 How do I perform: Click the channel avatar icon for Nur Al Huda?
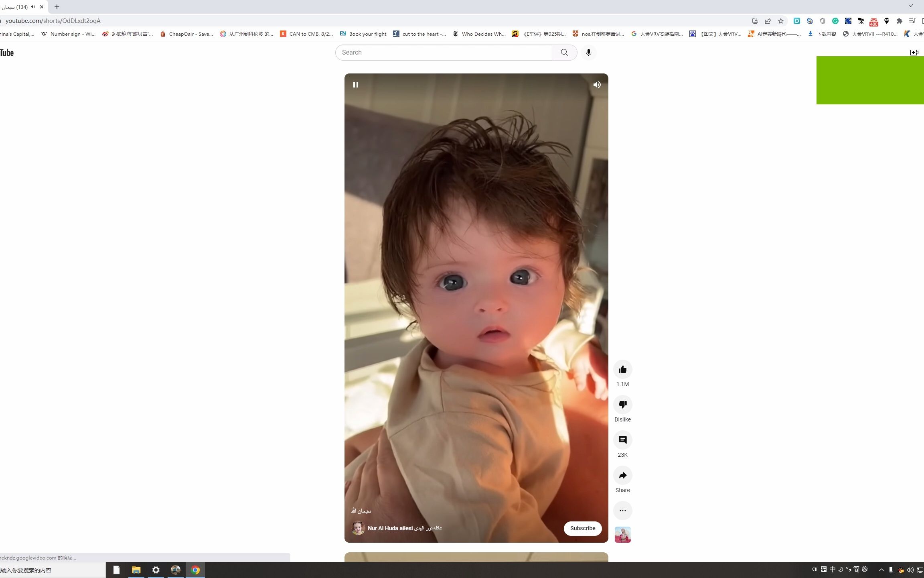358,528
